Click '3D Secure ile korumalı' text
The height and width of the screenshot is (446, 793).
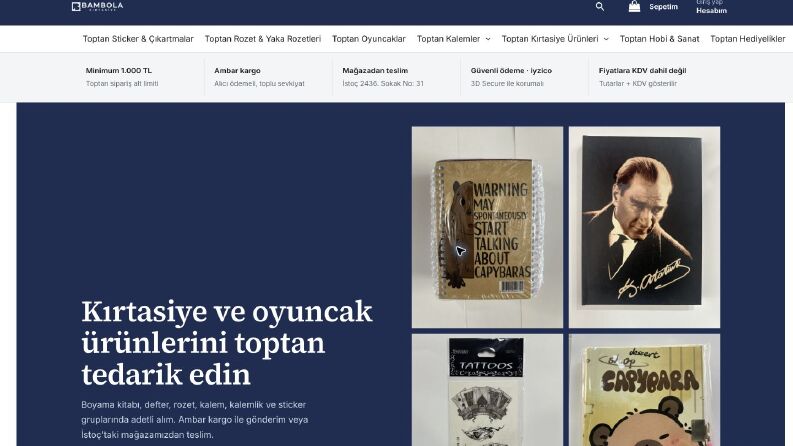coord(507,84)
